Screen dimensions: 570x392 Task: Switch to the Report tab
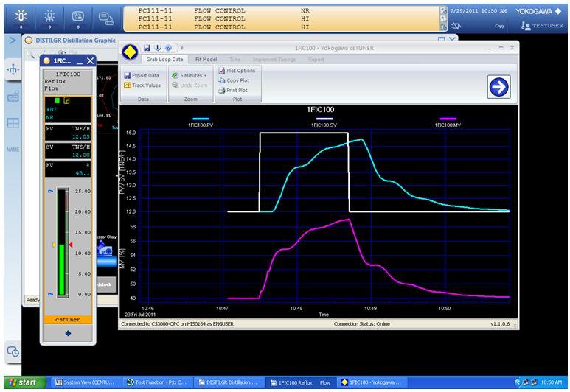(316, 60)
